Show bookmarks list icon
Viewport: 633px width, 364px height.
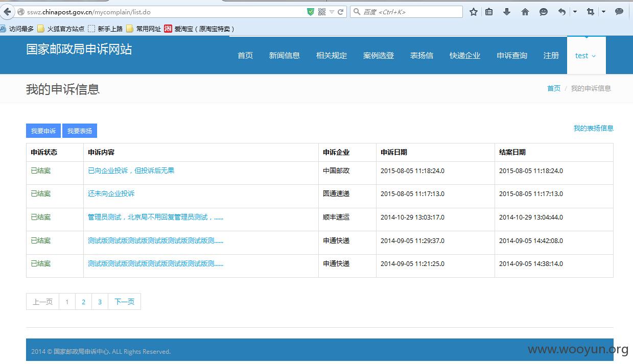click(489, 12)
